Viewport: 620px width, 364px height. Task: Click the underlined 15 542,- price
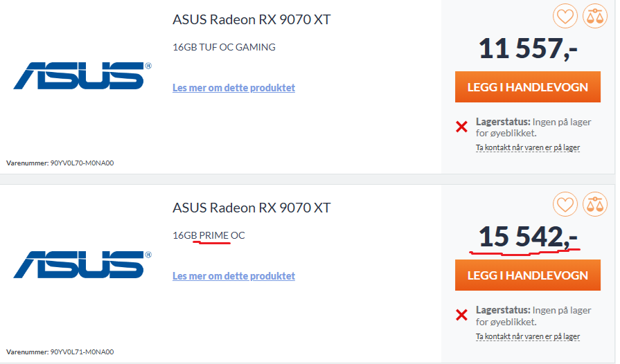528,237
